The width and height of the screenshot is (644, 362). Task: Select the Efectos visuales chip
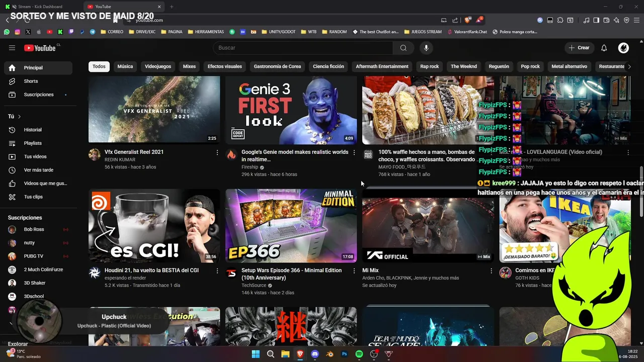tap(225, 66)
